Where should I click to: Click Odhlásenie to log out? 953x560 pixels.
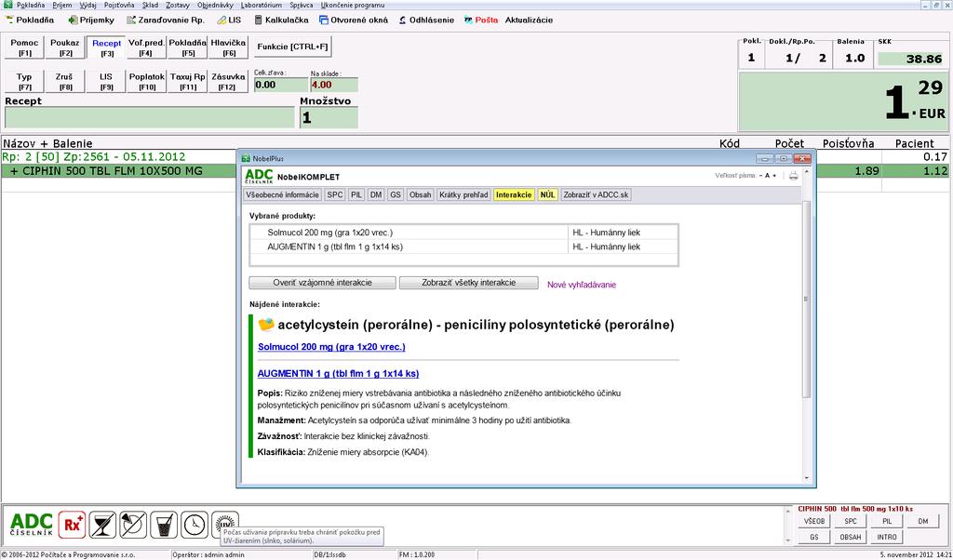coord(426,20)
